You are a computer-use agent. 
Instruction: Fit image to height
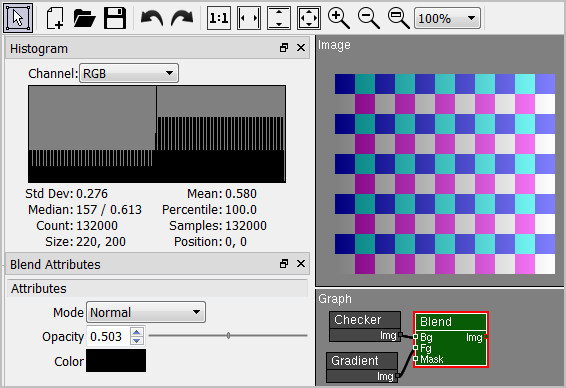click(279, 18)
